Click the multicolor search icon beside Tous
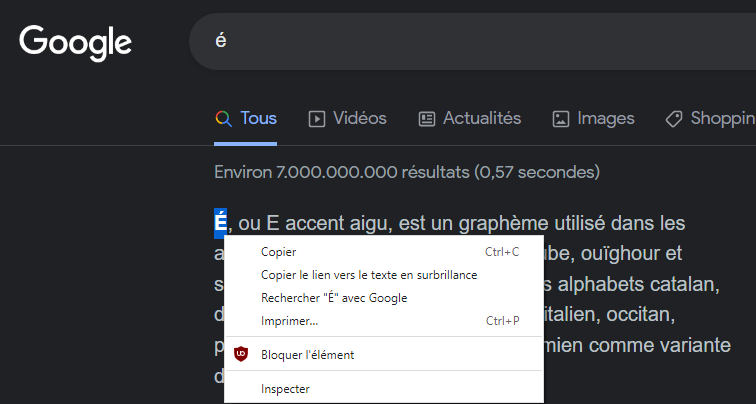The width and height of the screenshot is (756, 404). (224, 119)
